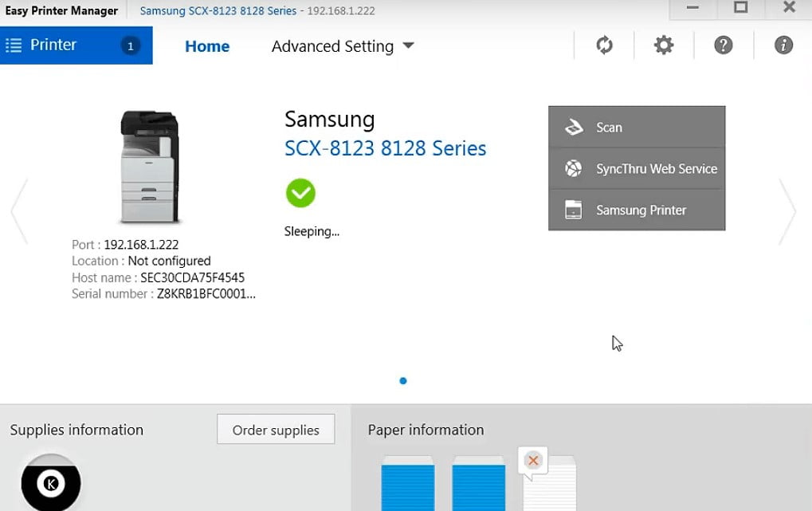Click the orange X paper error badge
This screenshot has height=511, width=812.
point(533,460)
